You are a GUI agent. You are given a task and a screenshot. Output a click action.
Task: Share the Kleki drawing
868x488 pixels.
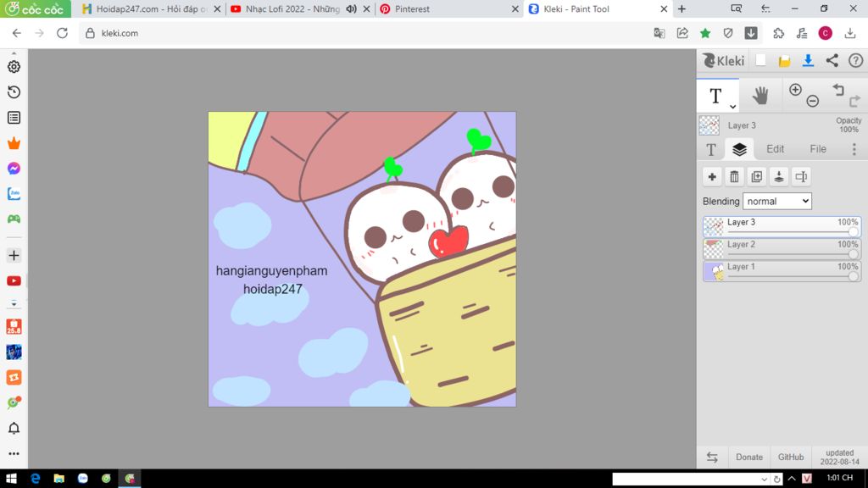click(x=832, y=60)
